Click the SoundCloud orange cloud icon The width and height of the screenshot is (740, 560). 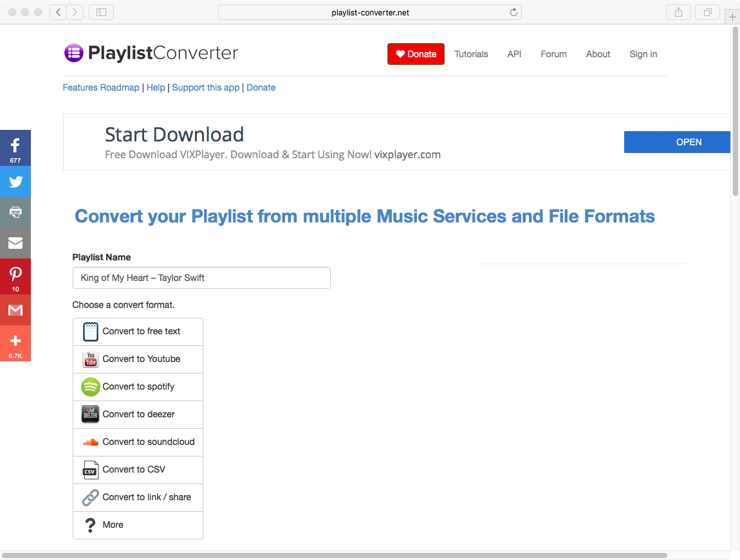point(90,442)
